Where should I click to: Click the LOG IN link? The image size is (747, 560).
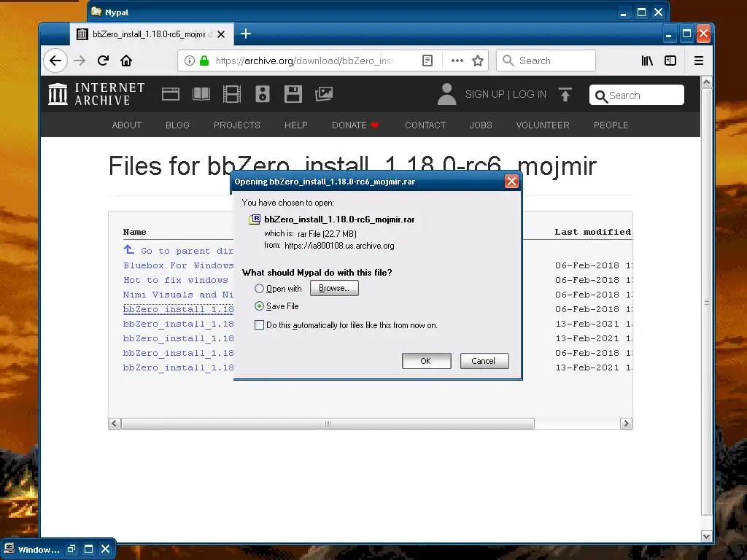pyautogui.click(x=530, y=94)
